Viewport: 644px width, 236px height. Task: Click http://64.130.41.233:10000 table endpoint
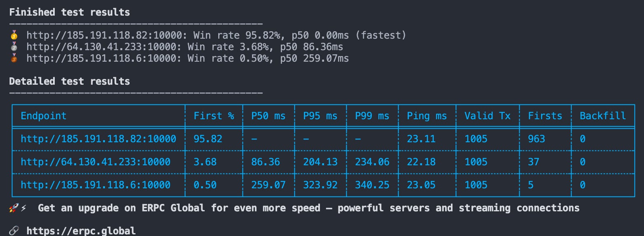(96, 162)
